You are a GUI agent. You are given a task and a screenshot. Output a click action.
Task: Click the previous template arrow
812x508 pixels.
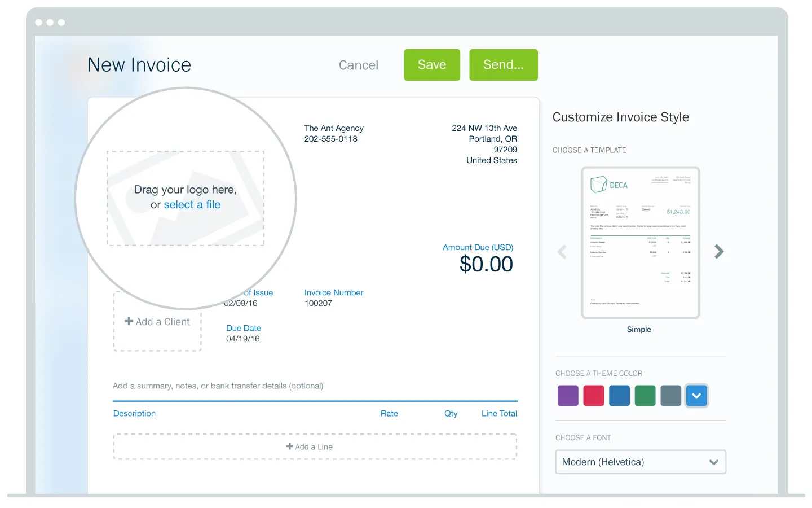click(x=562, y=252)
